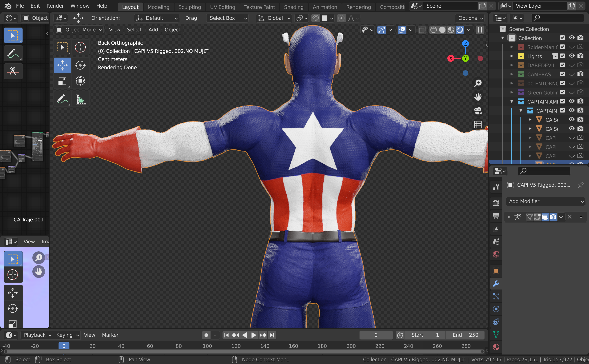Click the timeline scrollbar

point(243,352)
